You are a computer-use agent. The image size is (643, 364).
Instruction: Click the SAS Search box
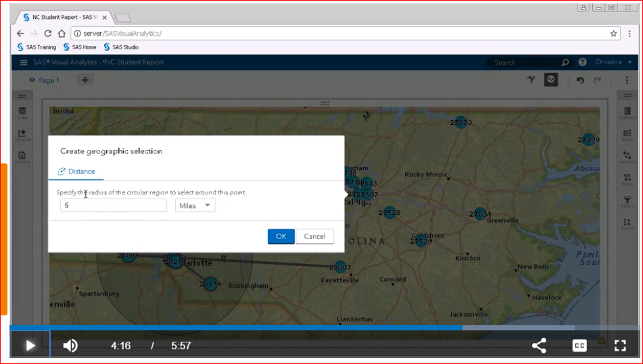coord(523,62)
